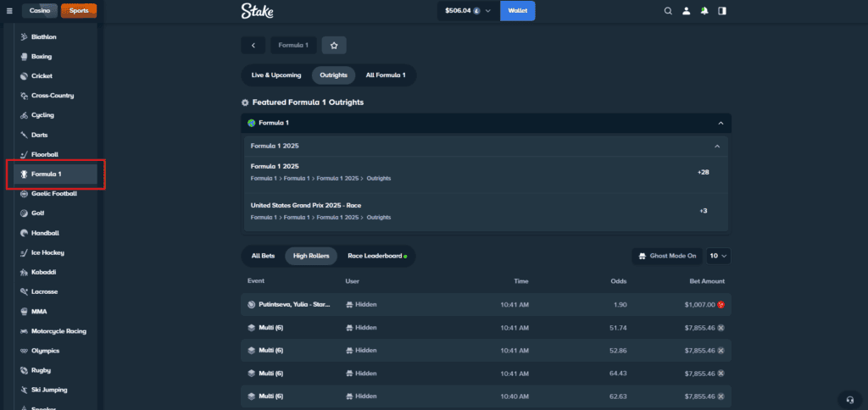868x410 pixels.
Task: Switch to the Sports section
Action: 78,11
